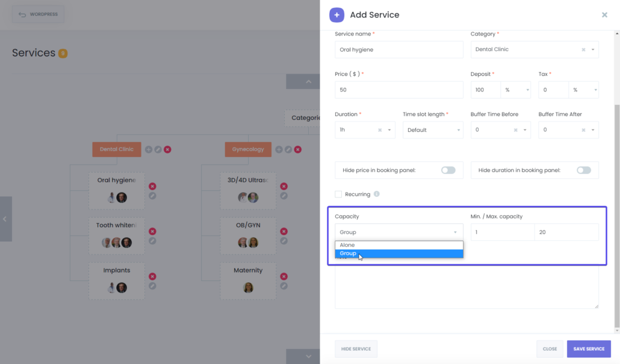
Task: Open the Buffer Time Before dropdown
Action: pyautogui.click(x=525, y=130)
